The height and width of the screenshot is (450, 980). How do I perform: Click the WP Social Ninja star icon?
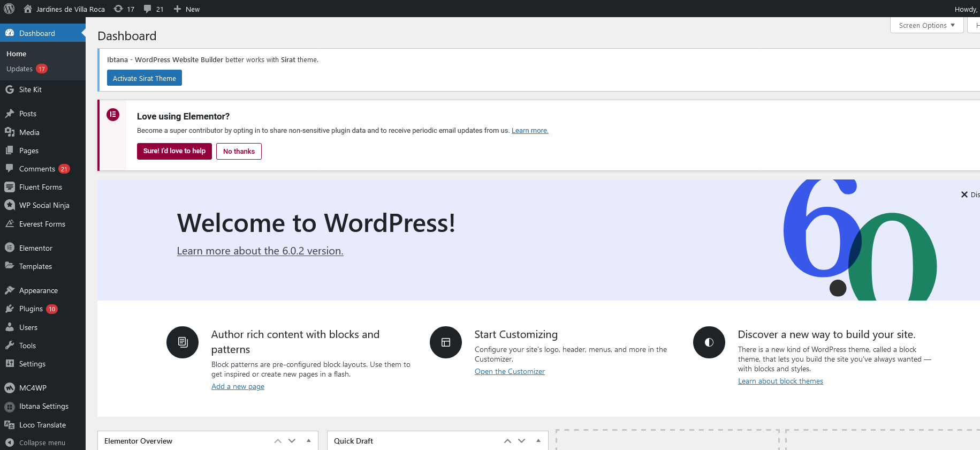click(x=10, y=205)
